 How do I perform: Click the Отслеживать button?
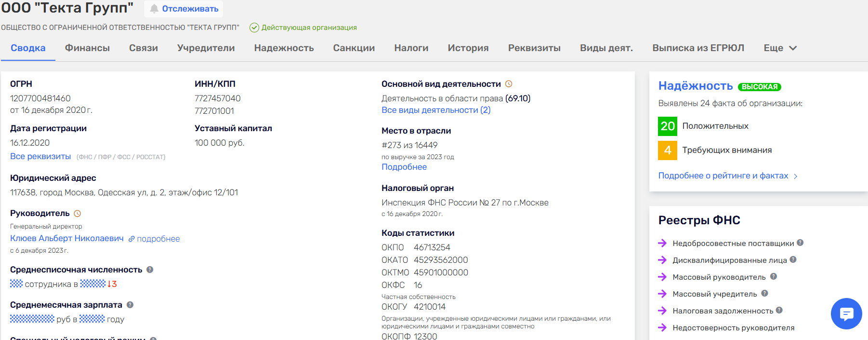click(184, 9)
